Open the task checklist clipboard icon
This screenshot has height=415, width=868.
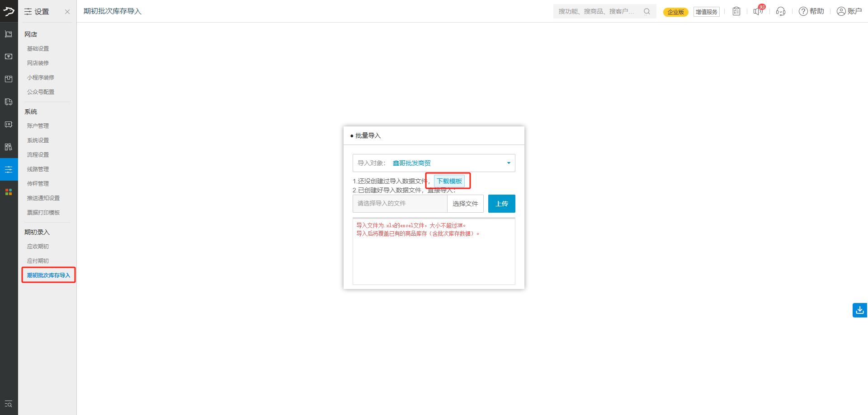click(x=736, y=11)
